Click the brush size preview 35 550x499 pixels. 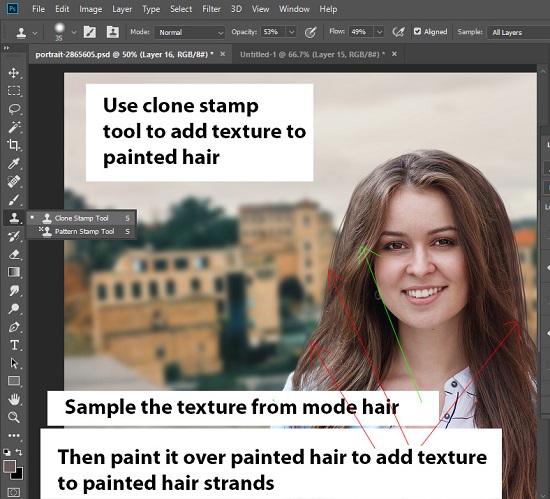coord(59,32)
